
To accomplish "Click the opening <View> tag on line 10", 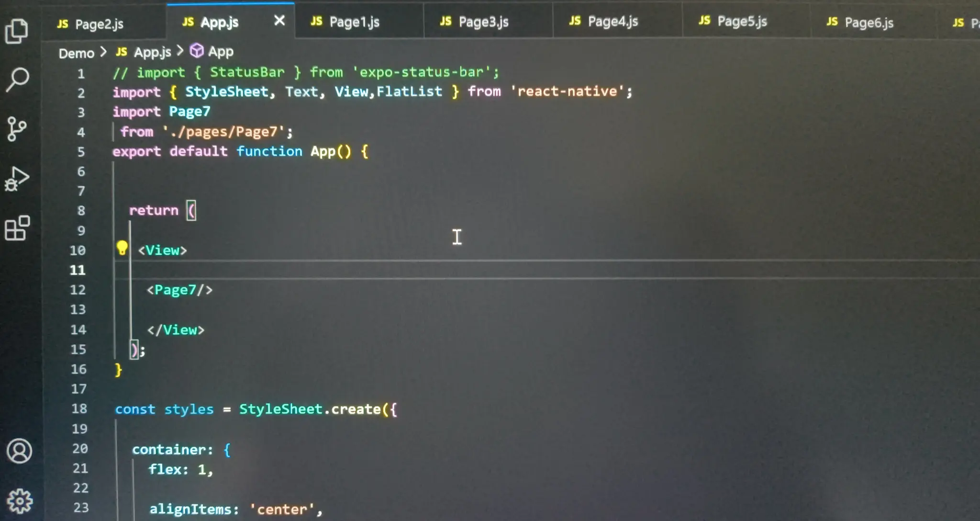I will tap(163, 250).
